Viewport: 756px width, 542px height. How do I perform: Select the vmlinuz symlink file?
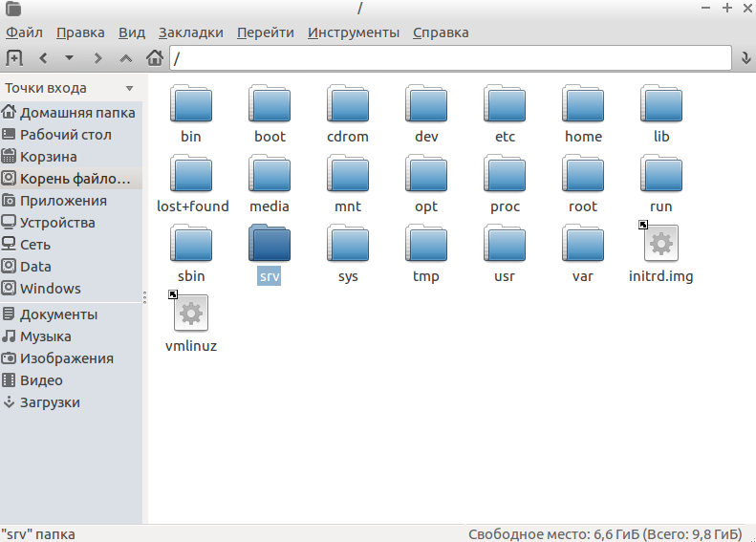pos(191,314)
